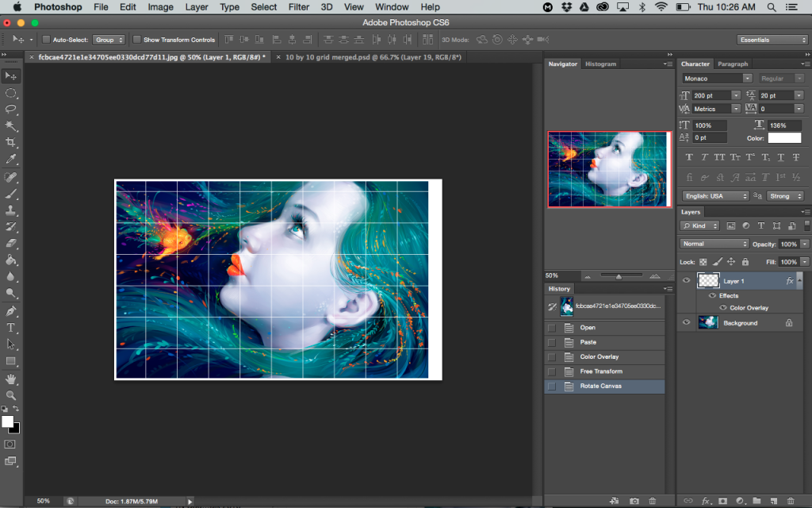The width and height of the screenshot is (812, 508).
Task: Apply All Caps text style button
Action: click(719, 157)
